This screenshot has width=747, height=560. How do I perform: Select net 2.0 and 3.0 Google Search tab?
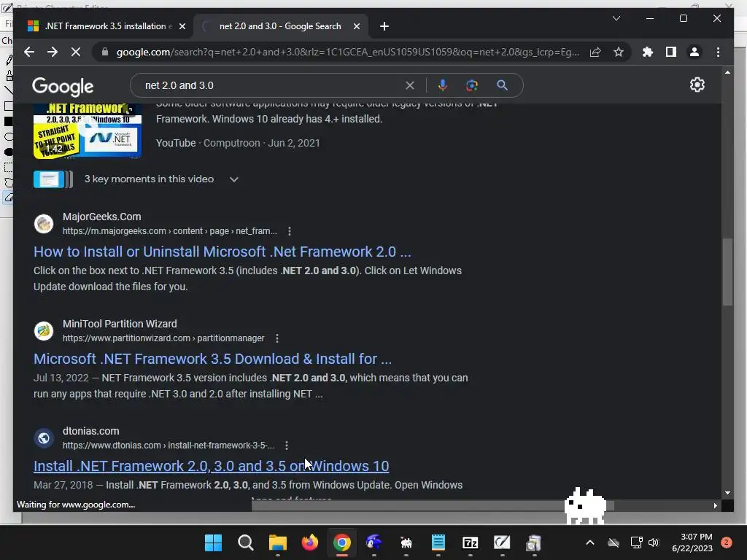click(280, 26)
